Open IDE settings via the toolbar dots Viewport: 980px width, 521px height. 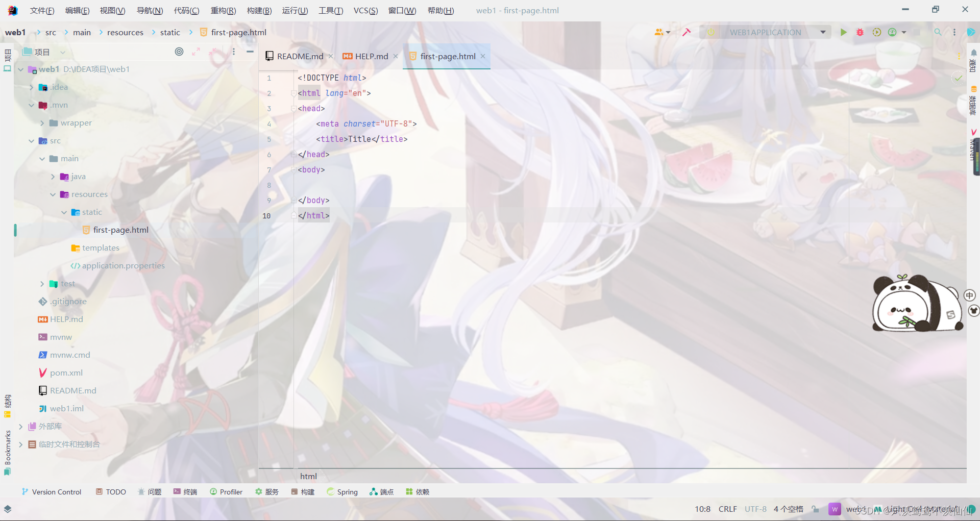click(x=954, y=32)
